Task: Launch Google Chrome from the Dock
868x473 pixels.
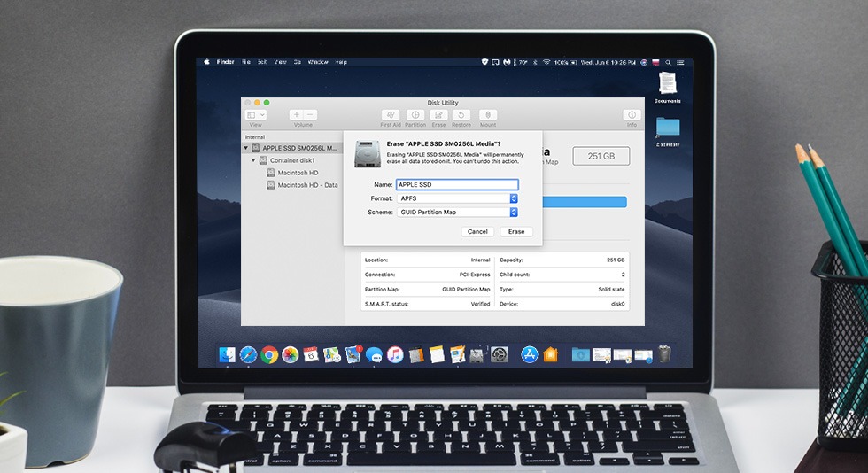Action: pyautogui.click(x=269, y=354)
